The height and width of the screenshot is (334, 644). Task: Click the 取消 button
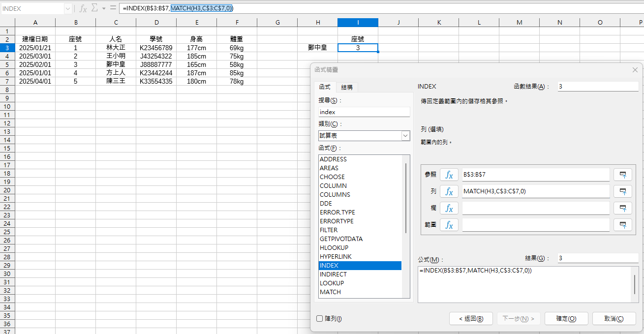point(614,318)
